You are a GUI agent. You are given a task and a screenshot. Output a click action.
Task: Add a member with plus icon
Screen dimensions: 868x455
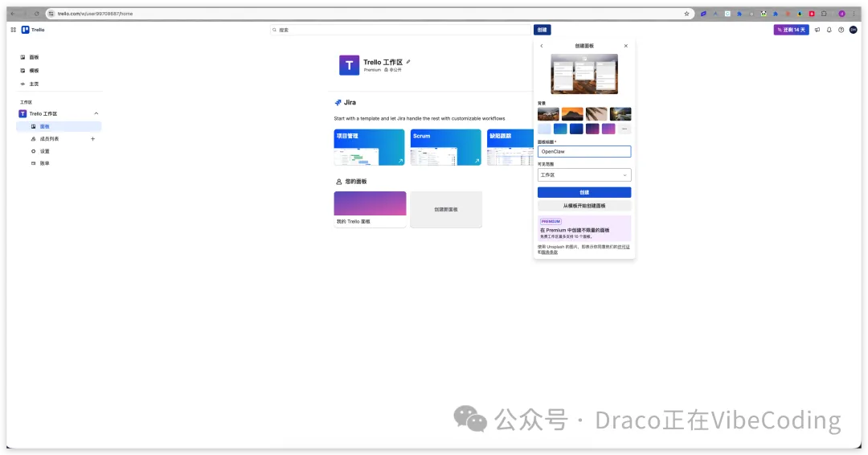coord(92,139)
